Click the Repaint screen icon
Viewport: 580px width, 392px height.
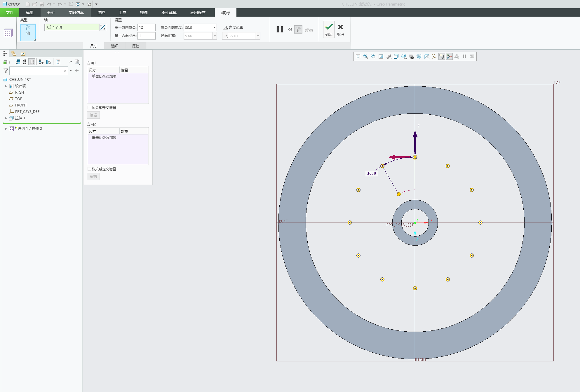[381, 56]
